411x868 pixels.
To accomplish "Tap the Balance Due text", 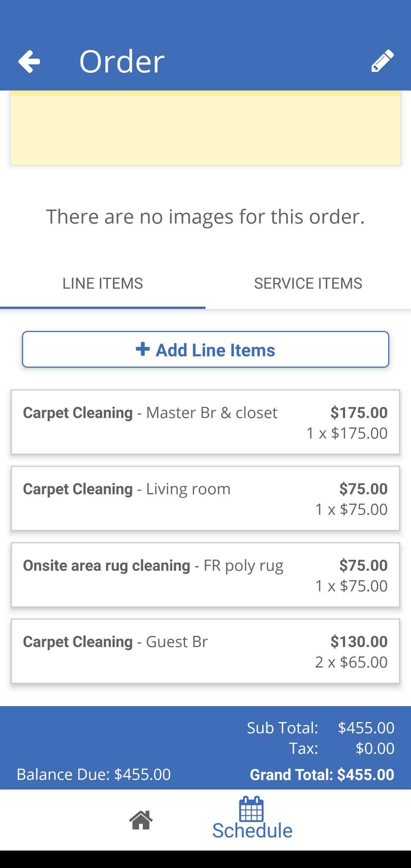I will click(94, 774).
